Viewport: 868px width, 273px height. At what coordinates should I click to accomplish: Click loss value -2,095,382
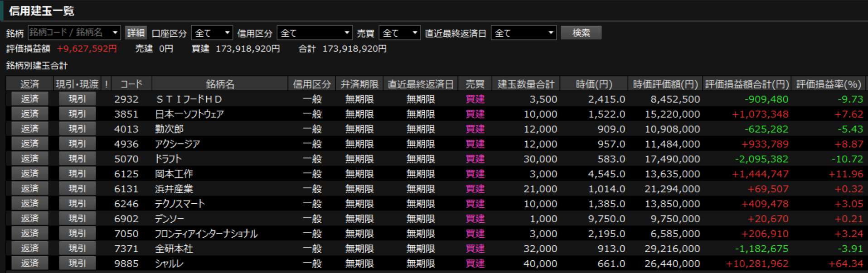(x=761, y=159)
